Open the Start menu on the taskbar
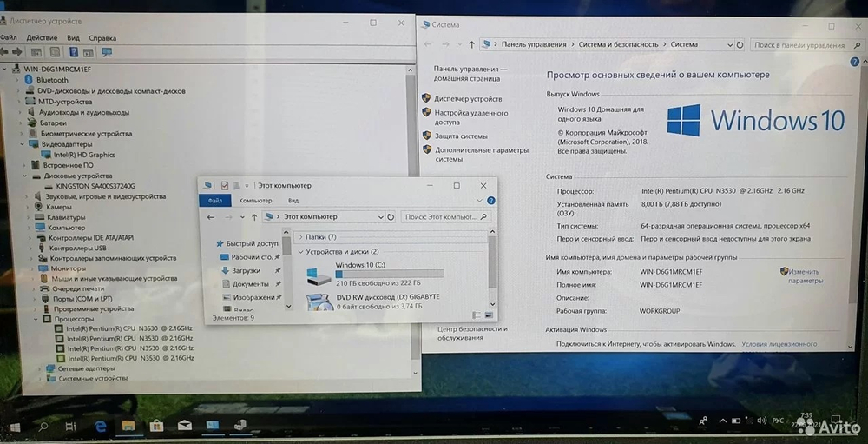The height and width of the screenshot is (444, 868). click(15, 427)
